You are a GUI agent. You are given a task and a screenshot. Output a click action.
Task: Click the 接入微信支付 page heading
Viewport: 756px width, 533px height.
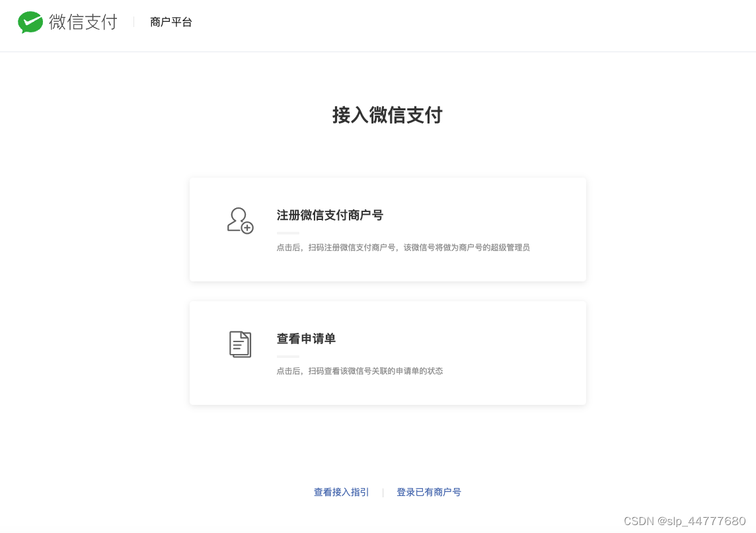click(387, 115)
